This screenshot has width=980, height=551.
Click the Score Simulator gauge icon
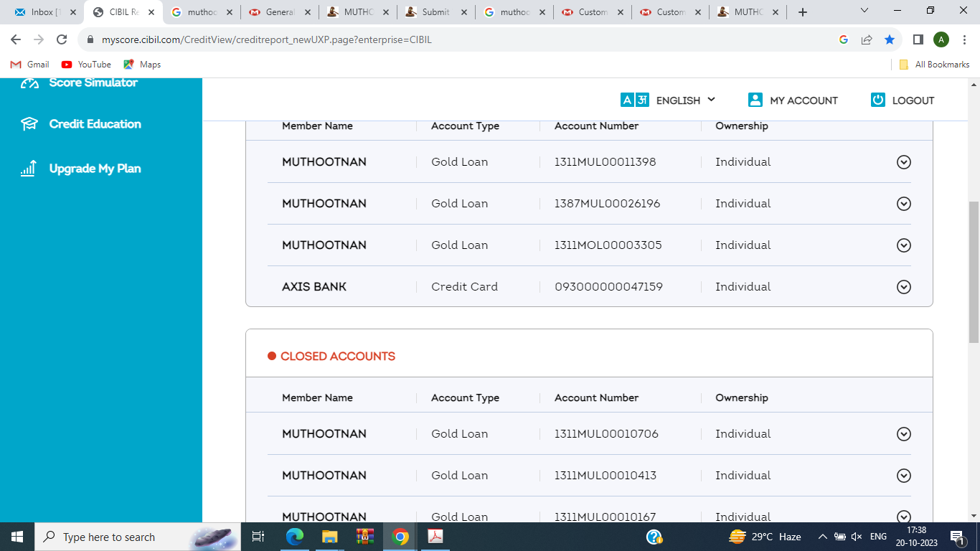pos(29,83)
